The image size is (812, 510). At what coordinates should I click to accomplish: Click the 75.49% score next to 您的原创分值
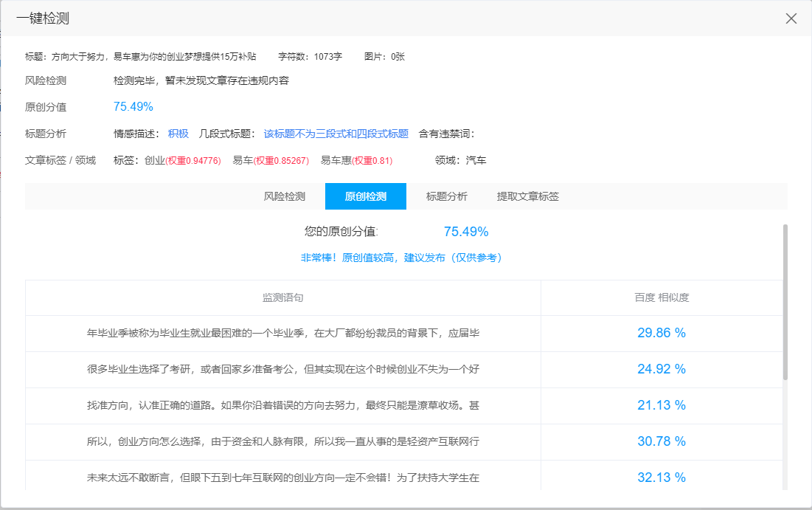point(466,232)
